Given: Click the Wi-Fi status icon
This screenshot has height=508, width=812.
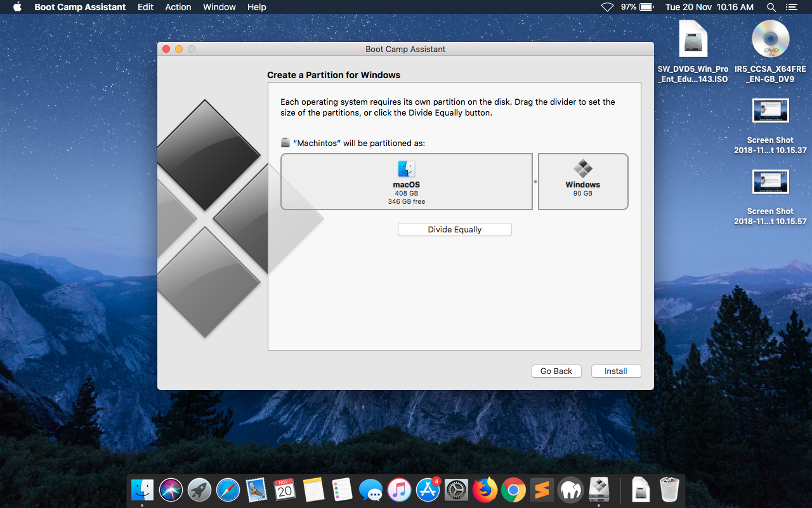Looking at the screenshot, I should [x=607, y=7].
